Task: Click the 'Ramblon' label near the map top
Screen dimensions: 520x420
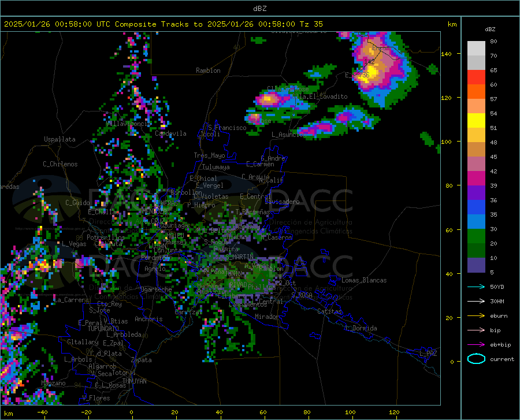Action: coord(208,70)
